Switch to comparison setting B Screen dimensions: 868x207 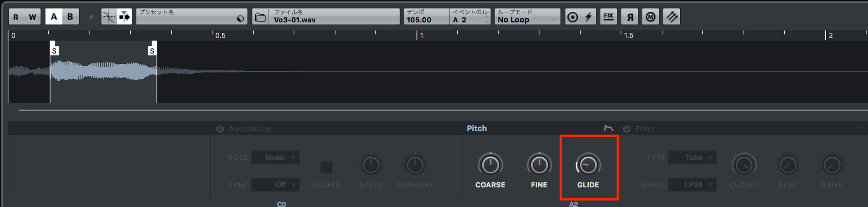tap(70, 17)
